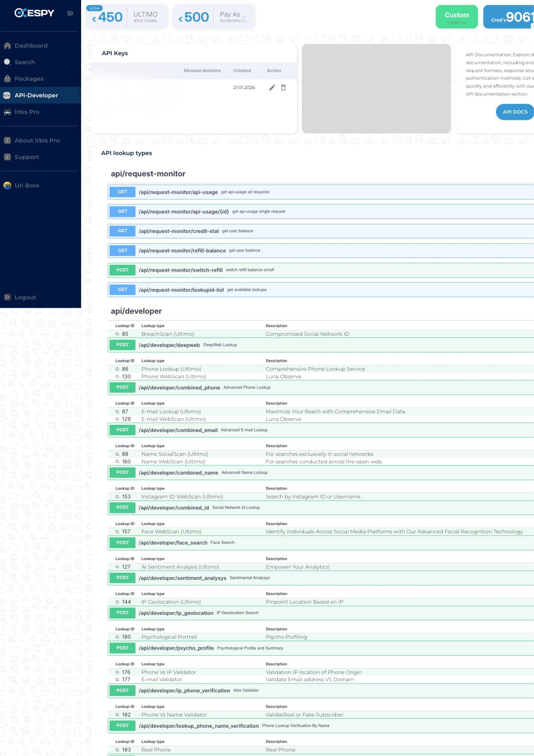Expand the GET api-usage all requests endpoint
The image size is (534, 756).
(321, 192)
